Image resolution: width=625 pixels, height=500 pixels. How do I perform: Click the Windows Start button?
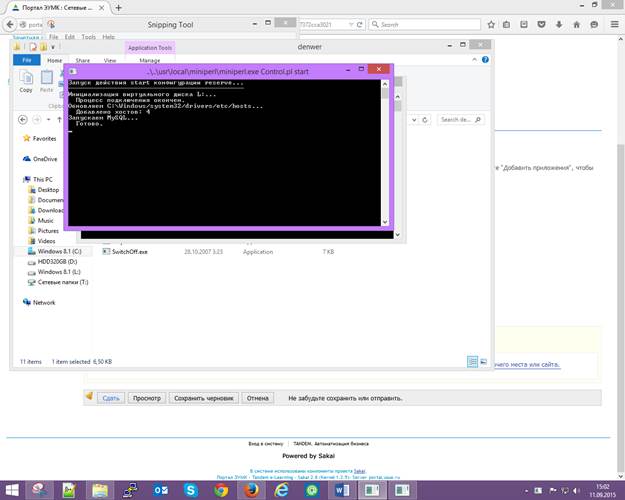pyautogui.click(x=12, y=489)
